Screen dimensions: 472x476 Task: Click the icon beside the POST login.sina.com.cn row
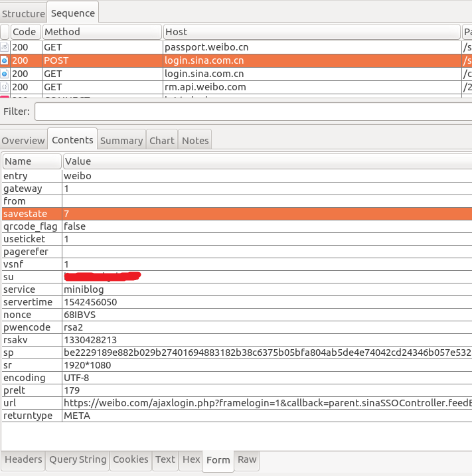4,60
